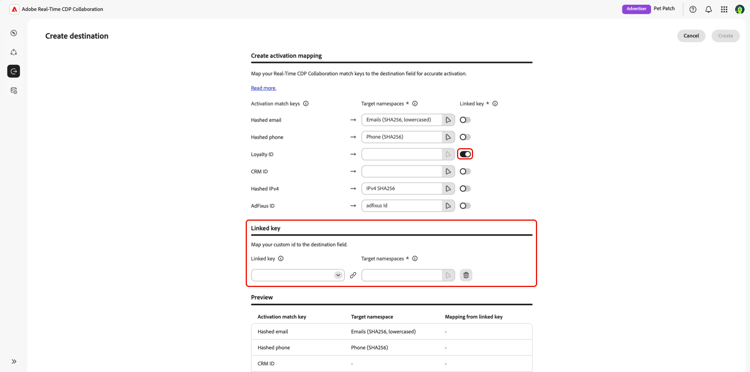
Task: Open the Read more link
Action: click(264, 88)
